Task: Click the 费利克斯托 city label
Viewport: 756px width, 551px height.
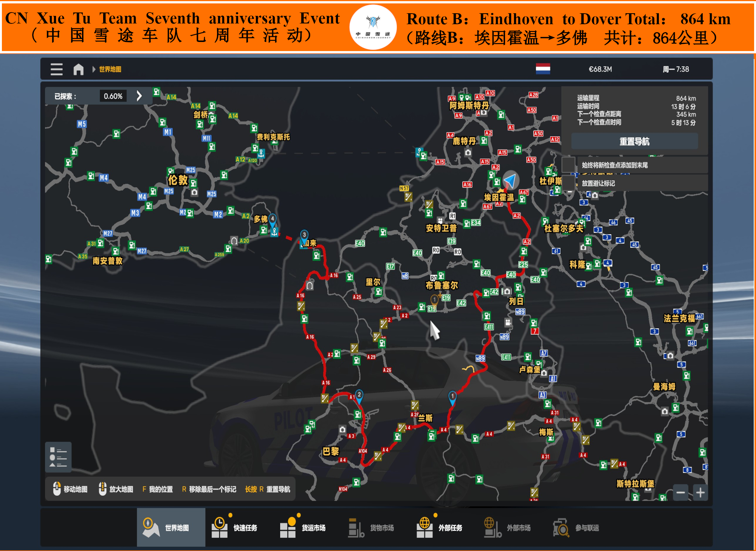Action: (273, 137)
